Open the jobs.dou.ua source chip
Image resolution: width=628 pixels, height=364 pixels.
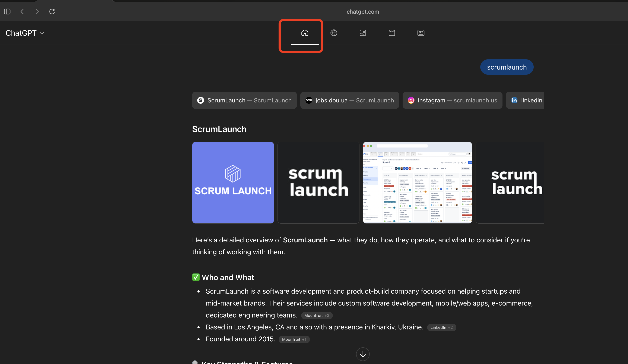click(x=349, y=100)
